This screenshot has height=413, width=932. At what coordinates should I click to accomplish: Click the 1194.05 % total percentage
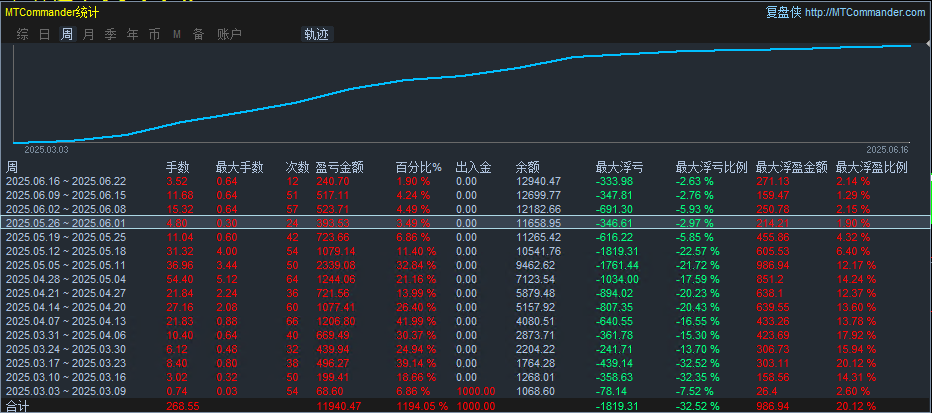point(423,406)
